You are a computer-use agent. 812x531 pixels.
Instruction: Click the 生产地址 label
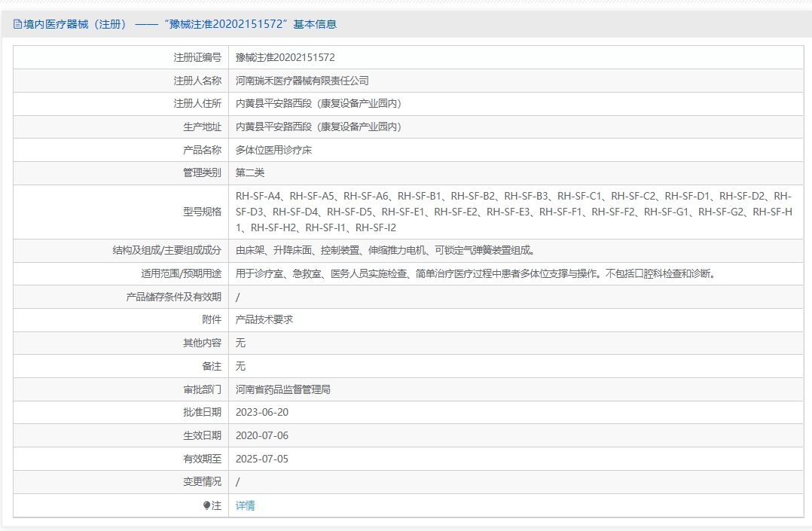[x=202, y=127]
